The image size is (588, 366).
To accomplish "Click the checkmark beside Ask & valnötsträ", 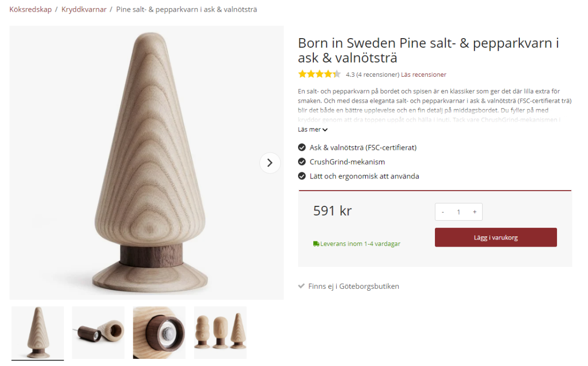I will [302, 147].
